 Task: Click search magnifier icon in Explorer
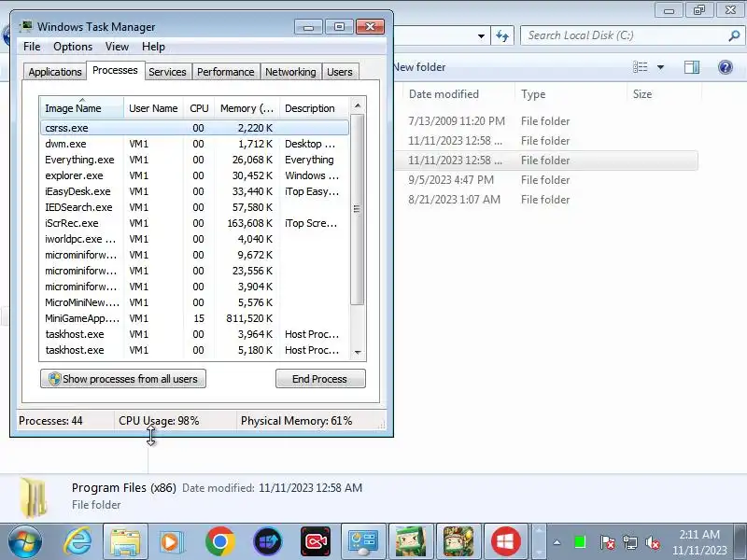pos(734,35)
